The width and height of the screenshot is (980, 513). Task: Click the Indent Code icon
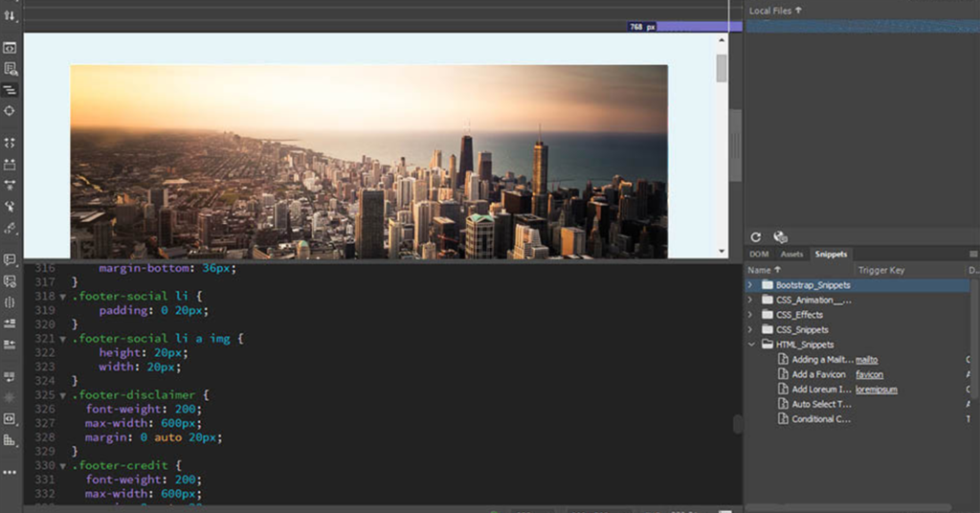10,323
